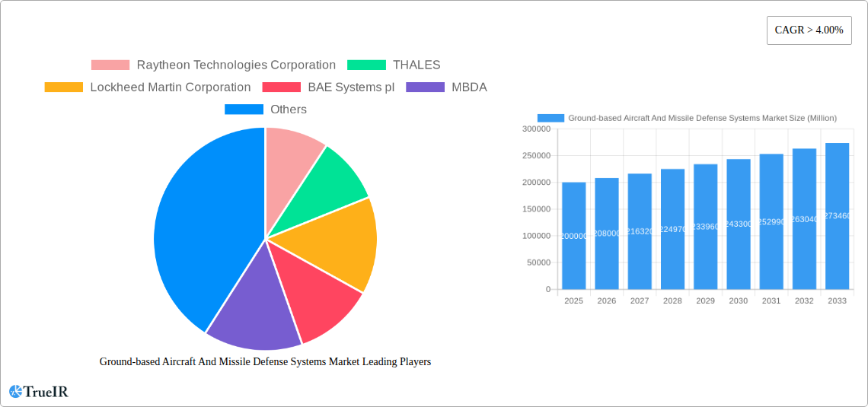Screen dimensions: 868x407
Task: Click Lockheed Martin Corporation legend label
Action: click(170, 87)
